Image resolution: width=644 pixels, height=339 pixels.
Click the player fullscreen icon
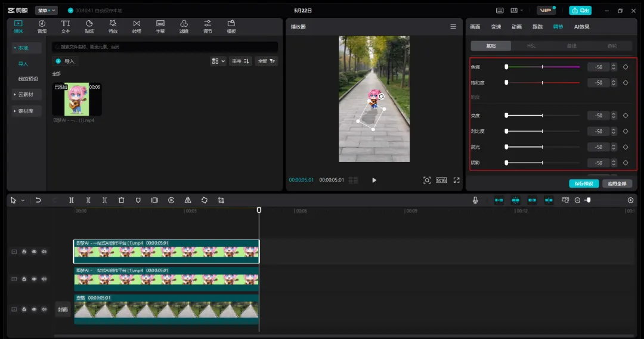click(x=456, y=180)
